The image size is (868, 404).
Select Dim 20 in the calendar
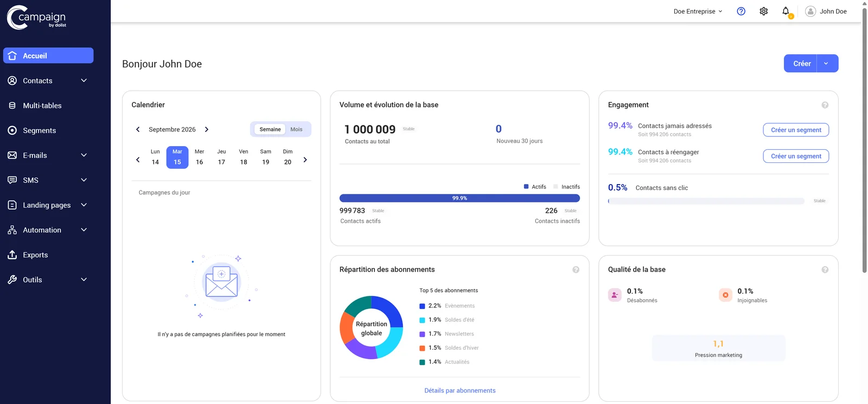tap(288, 157)
